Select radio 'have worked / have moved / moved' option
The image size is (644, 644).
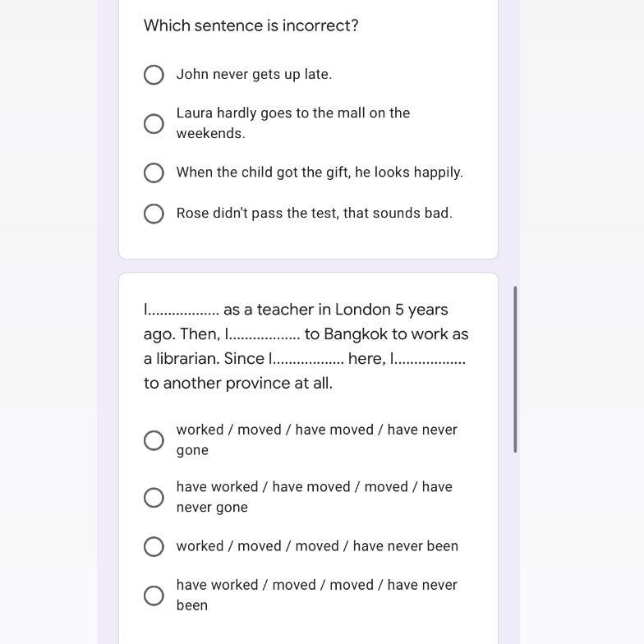(x=154, y=498)
